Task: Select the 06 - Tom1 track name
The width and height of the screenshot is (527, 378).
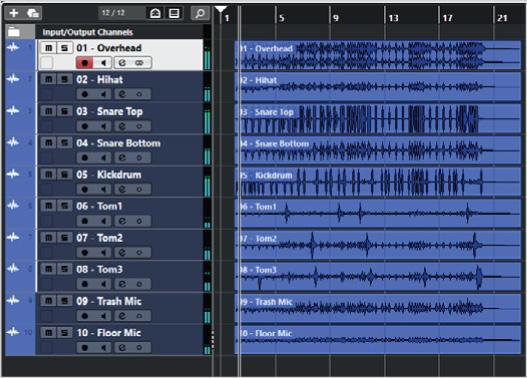Action: coord(99,206)
